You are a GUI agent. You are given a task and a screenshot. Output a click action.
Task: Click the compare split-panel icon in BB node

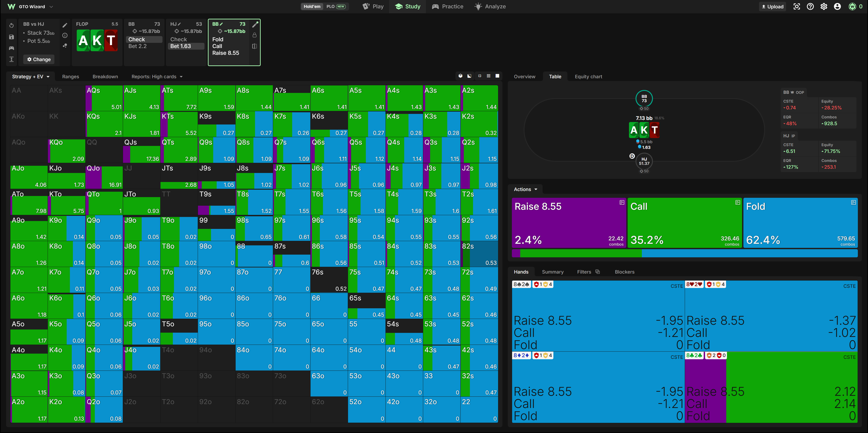click(255, 46)
